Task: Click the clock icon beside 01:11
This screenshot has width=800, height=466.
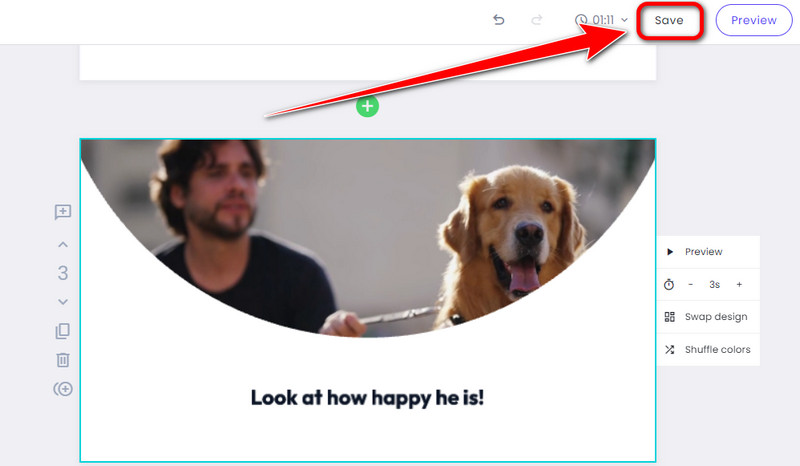Action: click(581, 20)
